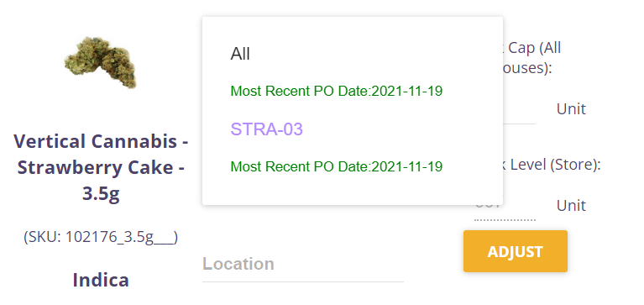Focus the Cap (All warehouses) input field
This screenshot has width=644, height=305.
coord(519,110)
